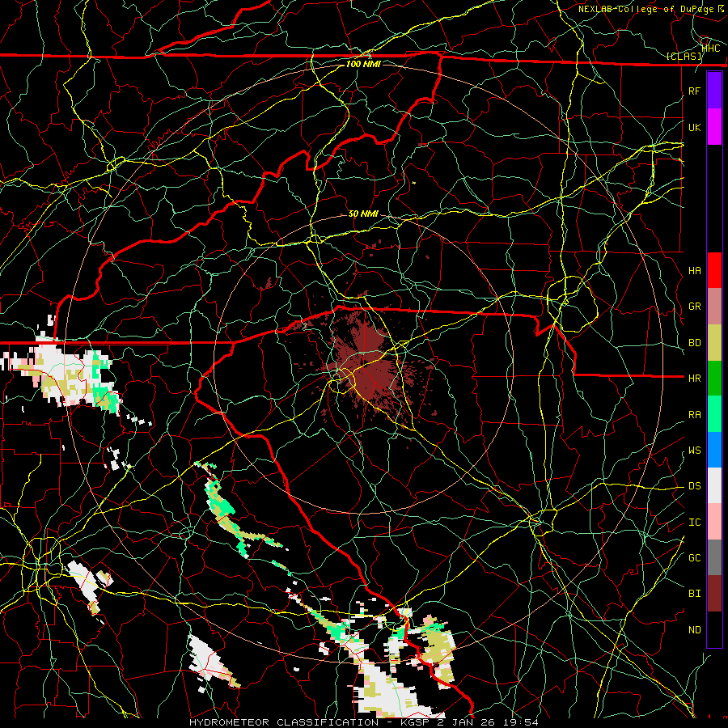Click the [CLAS] label
728x728 pixels.
click(684, 57)
